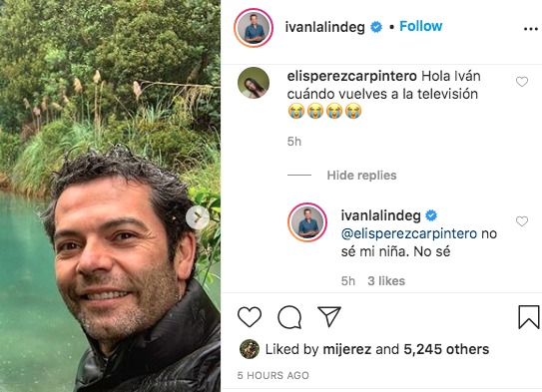The width and height of the screenshot is (542, 392).
Task: Follow ivanlalindeg
Action: click(420, 26)
